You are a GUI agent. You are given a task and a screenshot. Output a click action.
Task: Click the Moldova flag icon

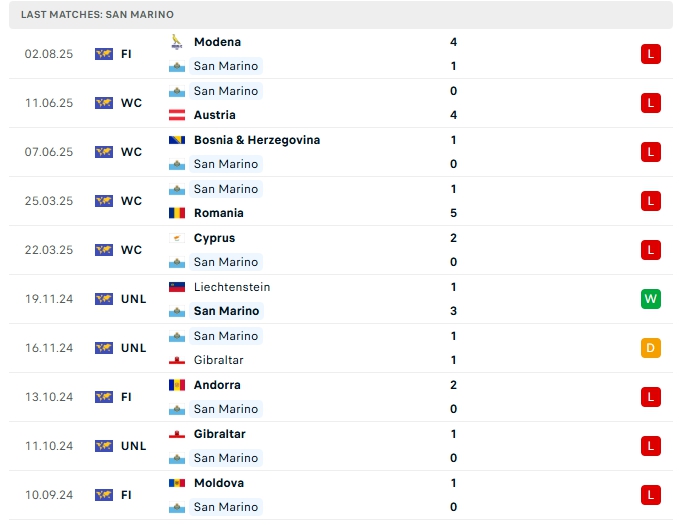(x=177, y=483)
